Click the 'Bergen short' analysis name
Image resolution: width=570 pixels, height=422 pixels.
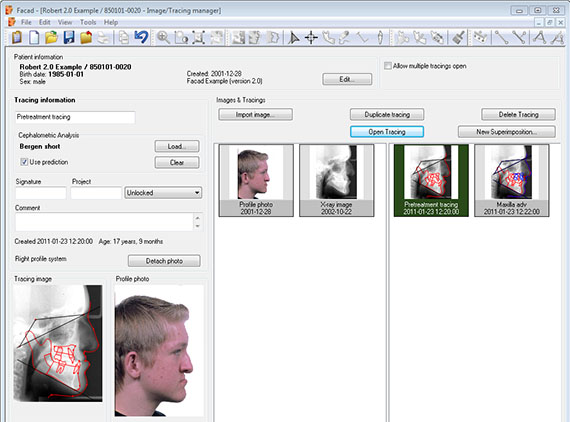pos(40,146)
